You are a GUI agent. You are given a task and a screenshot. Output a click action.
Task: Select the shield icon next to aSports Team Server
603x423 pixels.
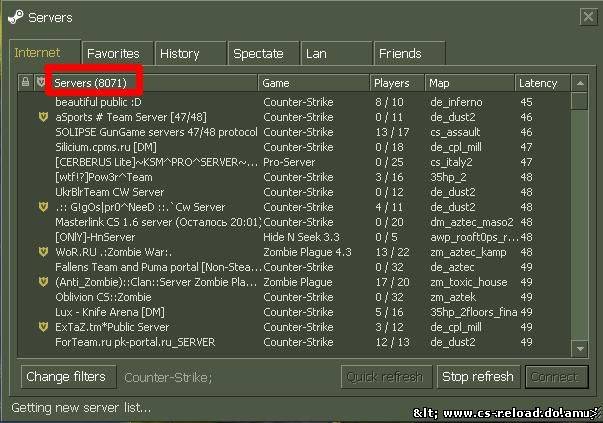(x=43, y=117)
